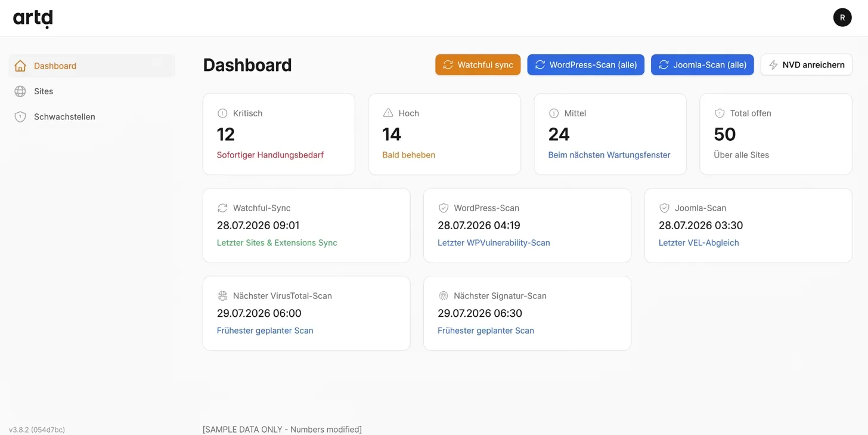Click the NVD anreichern button
Image resolution: width=868 pixels, height=435 pixels.
[x=807, y=64]
